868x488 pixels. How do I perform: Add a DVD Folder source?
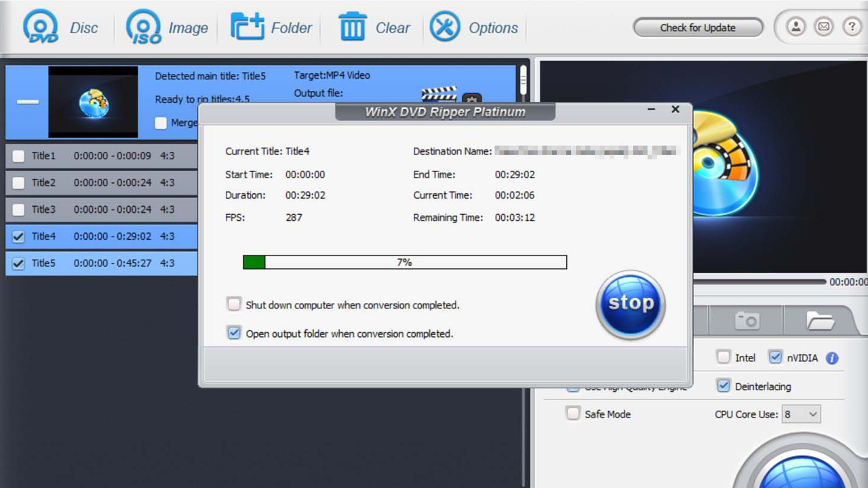pos(271,28)
